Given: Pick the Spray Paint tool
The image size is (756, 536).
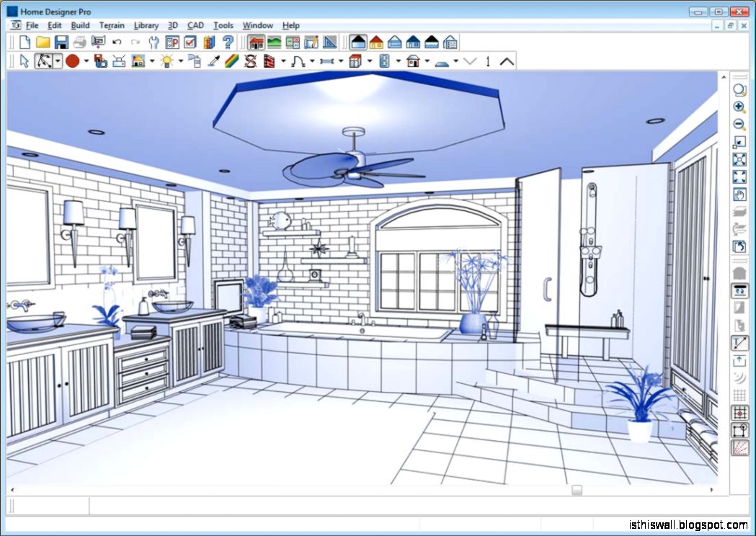Looking at the screenshot, I should click(x=196, y=61).
